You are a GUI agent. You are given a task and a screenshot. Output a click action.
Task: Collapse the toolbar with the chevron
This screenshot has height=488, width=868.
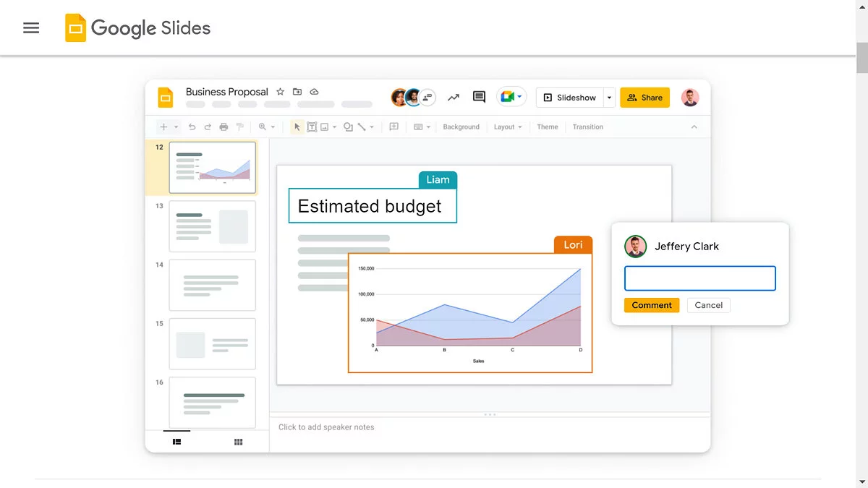point(694,127)
